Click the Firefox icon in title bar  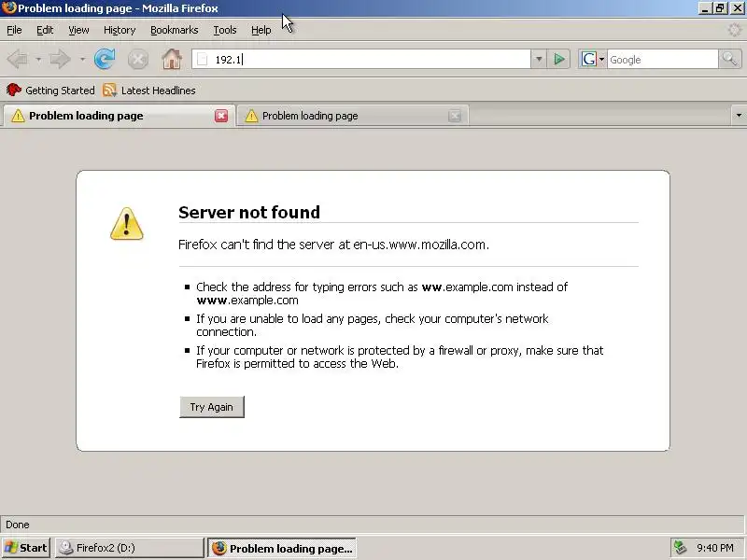point(8,8)
